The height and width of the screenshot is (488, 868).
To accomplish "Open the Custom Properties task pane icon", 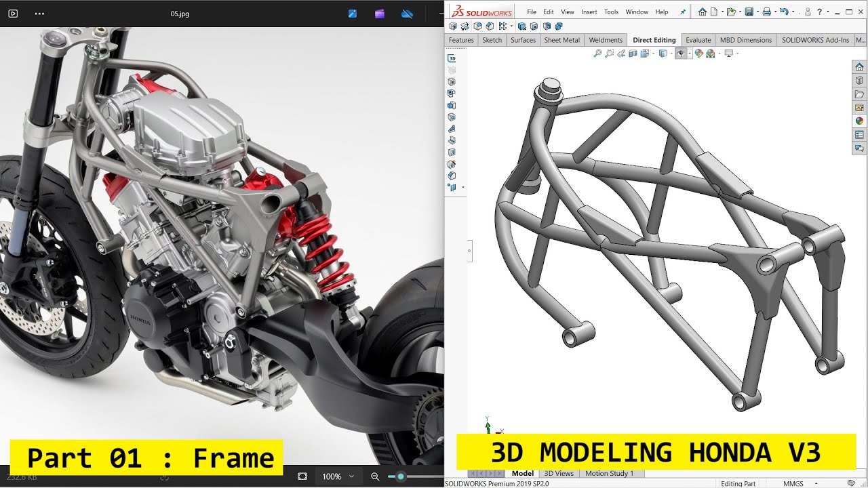I will click(x=859, y=135).
